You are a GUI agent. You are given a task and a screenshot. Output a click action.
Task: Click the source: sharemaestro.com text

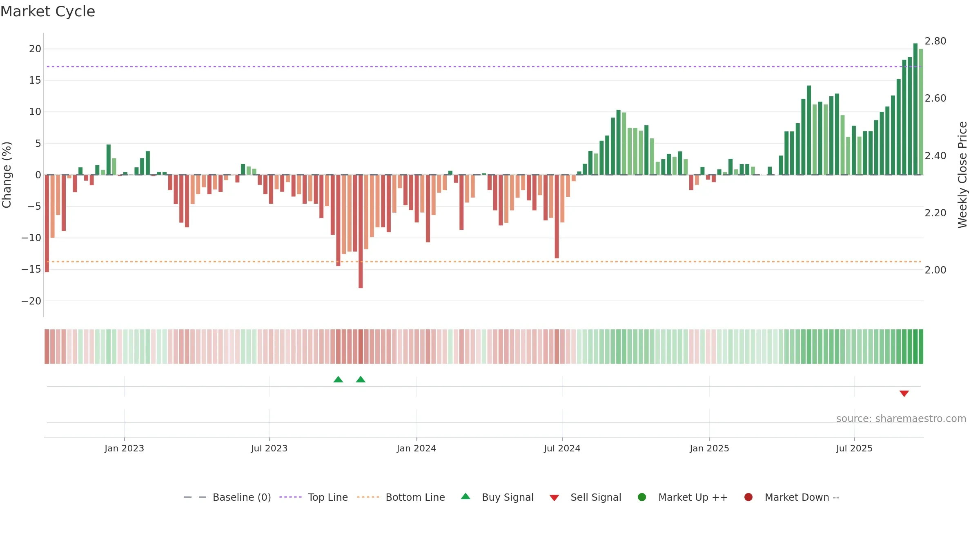click(901, 419)
